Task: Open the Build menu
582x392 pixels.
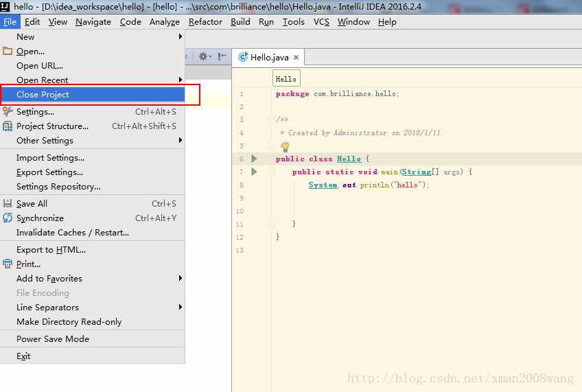Action: [x=240, y=22]
